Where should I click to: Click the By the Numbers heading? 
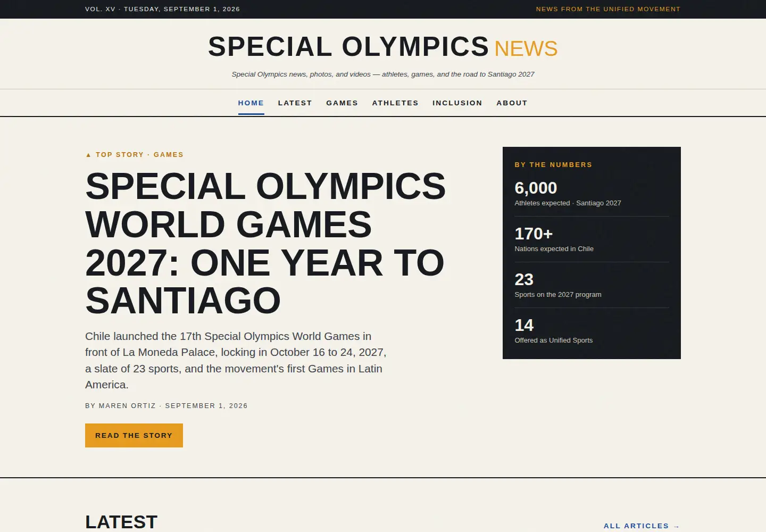click(x=553, y=165)
